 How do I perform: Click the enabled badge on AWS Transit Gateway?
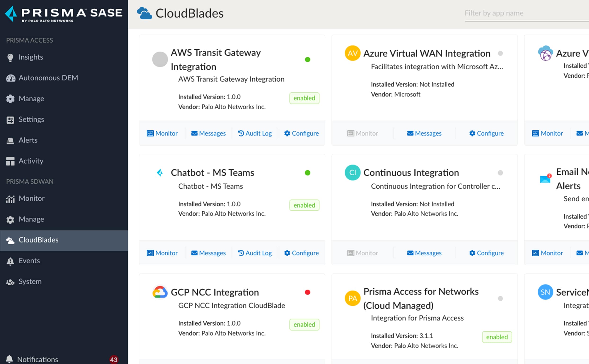pyautogui.click(x=304, y=98)
